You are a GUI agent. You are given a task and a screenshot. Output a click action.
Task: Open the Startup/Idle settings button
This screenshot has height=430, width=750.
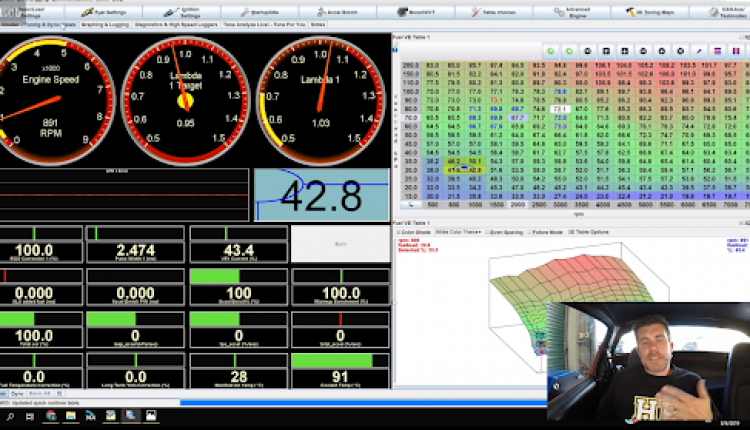[x=260, y=12]
